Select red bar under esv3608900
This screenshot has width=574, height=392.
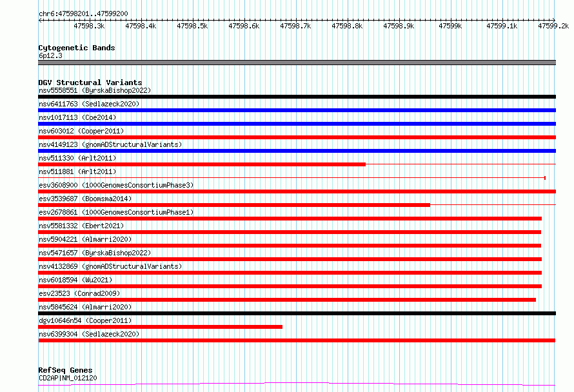[297, 191]
